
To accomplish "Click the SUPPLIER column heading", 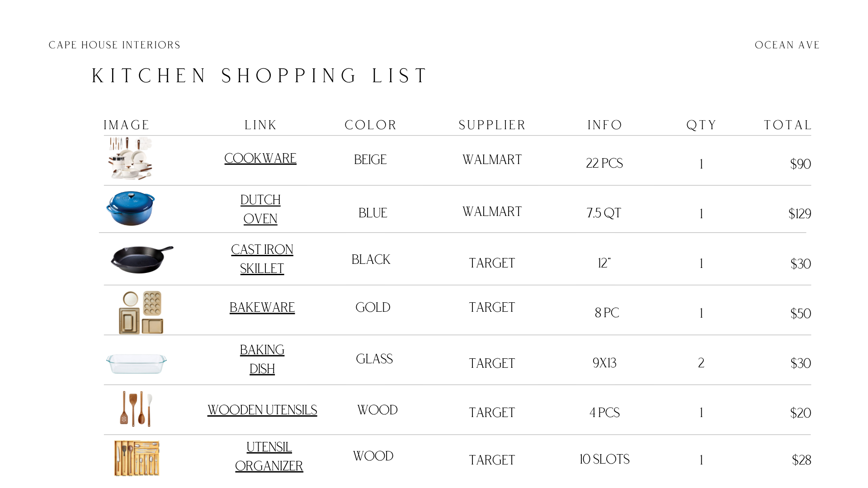I will click(492, 125).
